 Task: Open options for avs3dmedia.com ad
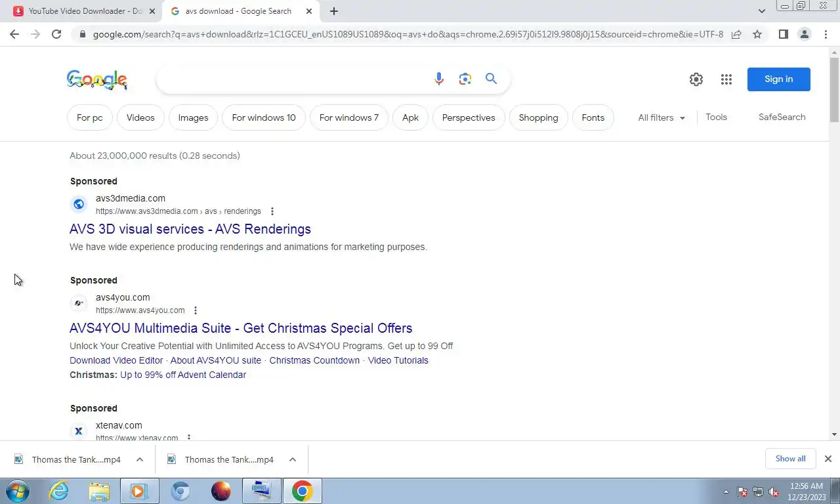click(x=272, y=211)
